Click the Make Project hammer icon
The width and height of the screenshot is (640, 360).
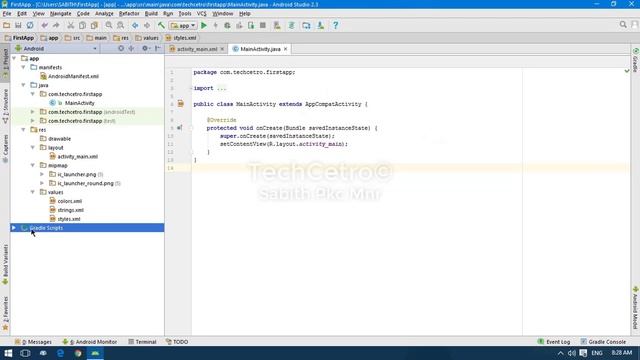pyautogui.click(x=161, y=25)
